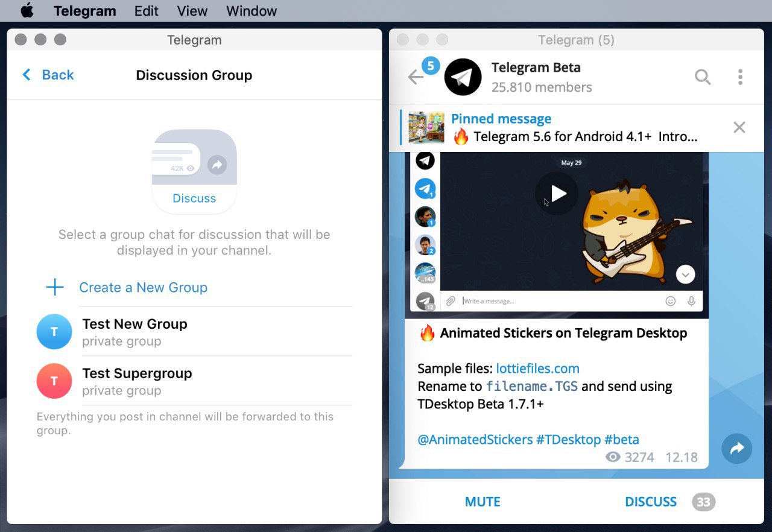Open the Telegram app menu
The image size is (772, 532).
tap(84, 11)
